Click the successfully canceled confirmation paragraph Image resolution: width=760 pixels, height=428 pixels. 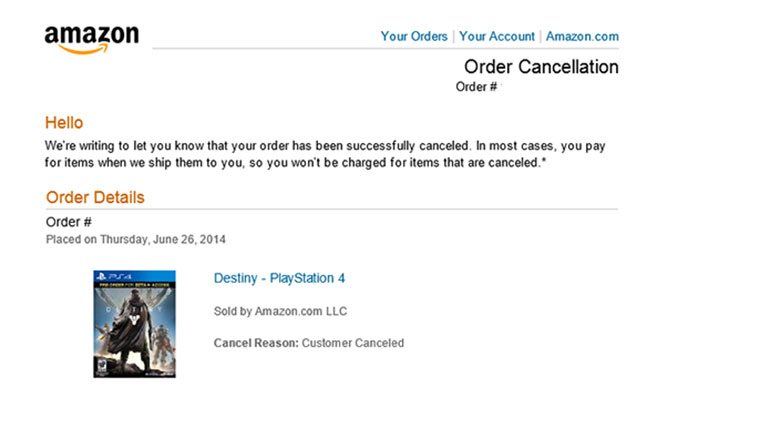tap(325, 154)
